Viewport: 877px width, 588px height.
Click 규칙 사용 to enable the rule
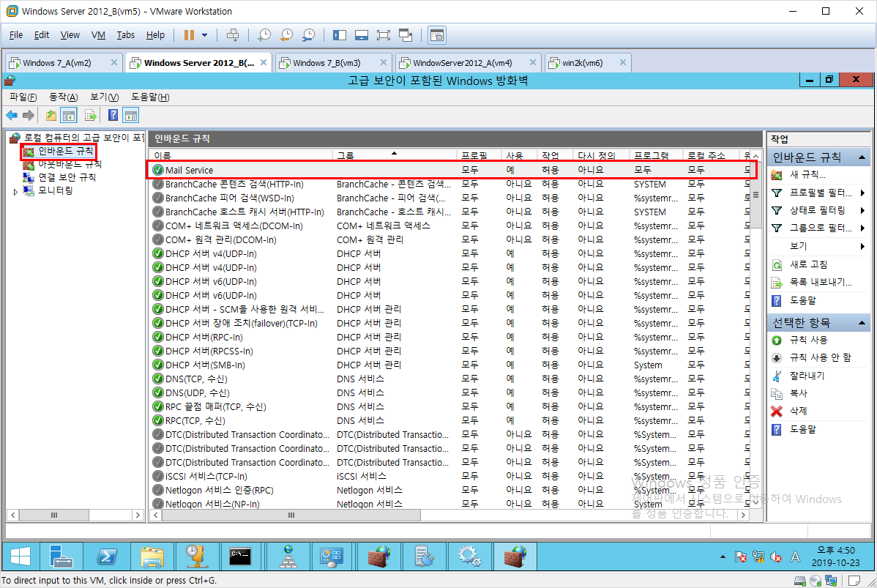click(808, 340)
